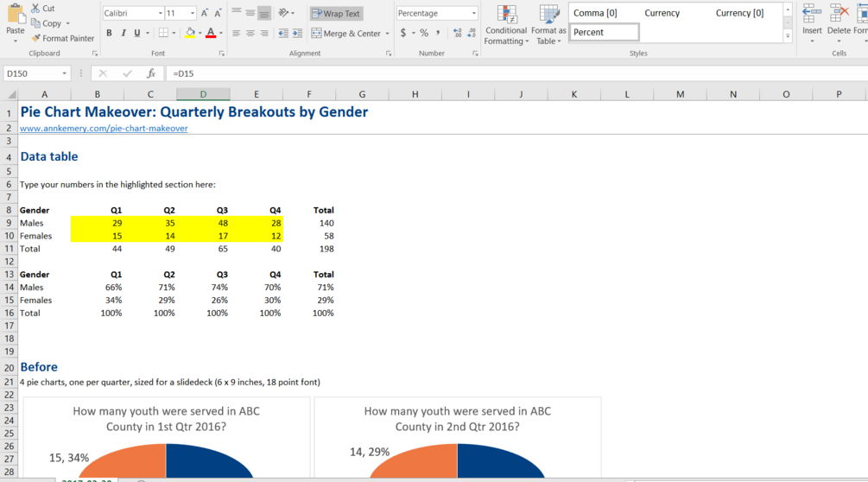Apply Accounting dollar format
This screenshot has width=868, height=482.
[403, 33]
